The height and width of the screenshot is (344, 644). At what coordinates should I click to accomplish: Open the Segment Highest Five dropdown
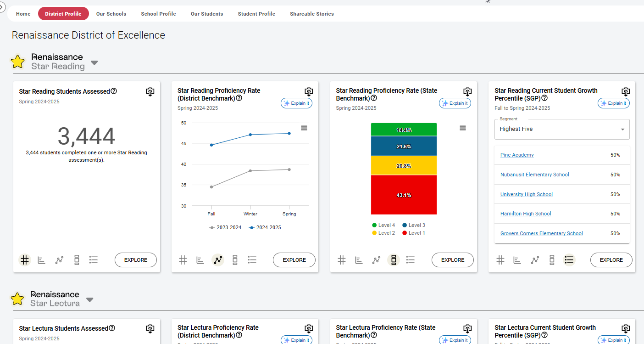click(562, 129)
